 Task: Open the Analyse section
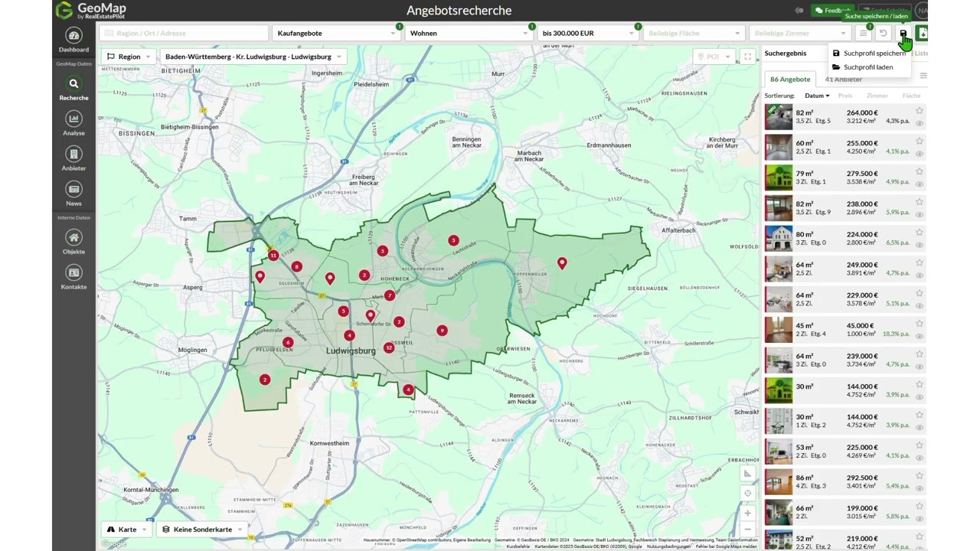coord(73,123)
